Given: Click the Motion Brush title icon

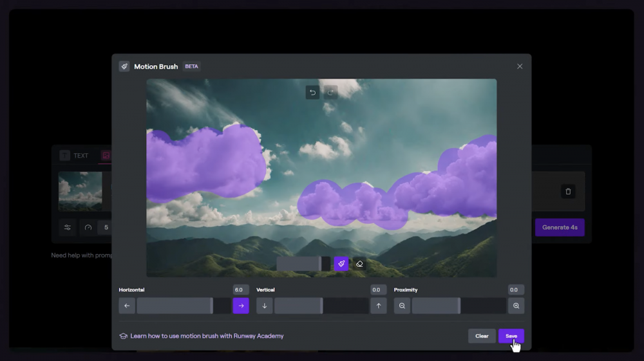Looking at the screenshot, I should point(124,66).
